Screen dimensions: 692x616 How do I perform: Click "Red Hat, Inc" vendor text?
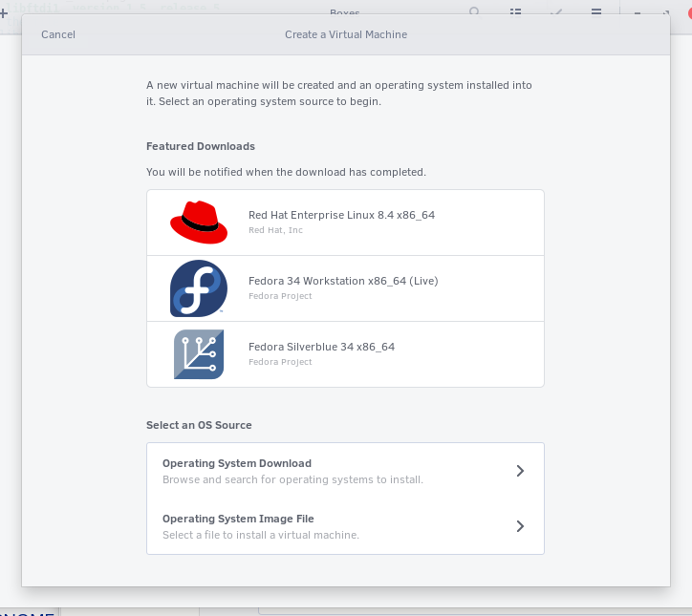[x=275, y=230]
